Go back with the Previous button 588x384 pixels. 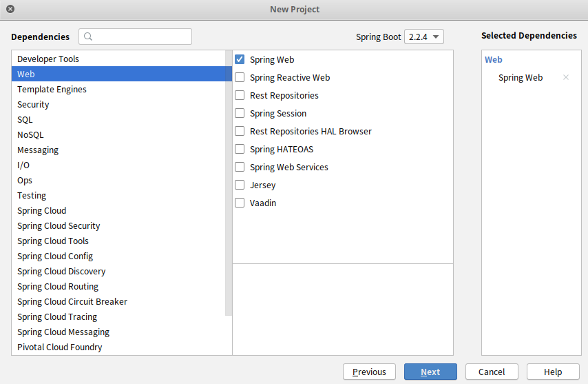[x=369, y=372]
